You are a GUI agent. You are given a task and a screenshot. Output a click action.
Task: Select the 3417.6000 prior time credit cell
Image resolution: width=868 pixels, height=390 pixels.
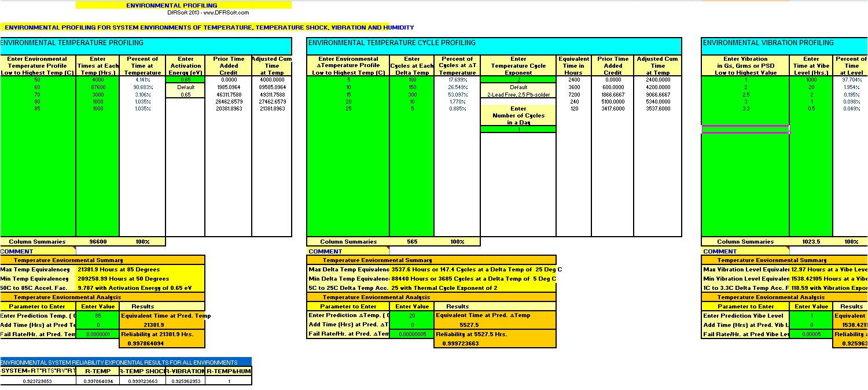point(613,108)
